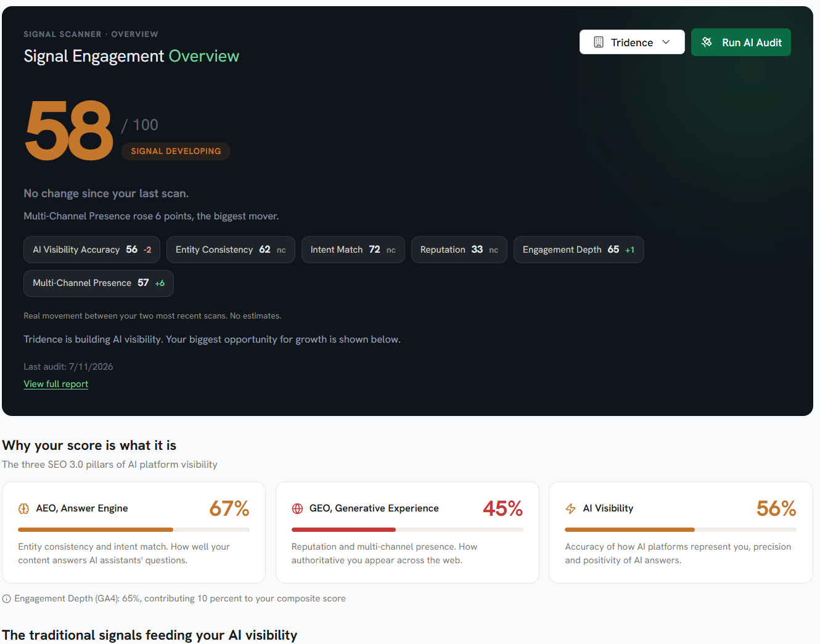Click the GEO, Generative Experience globe icon

297,508
